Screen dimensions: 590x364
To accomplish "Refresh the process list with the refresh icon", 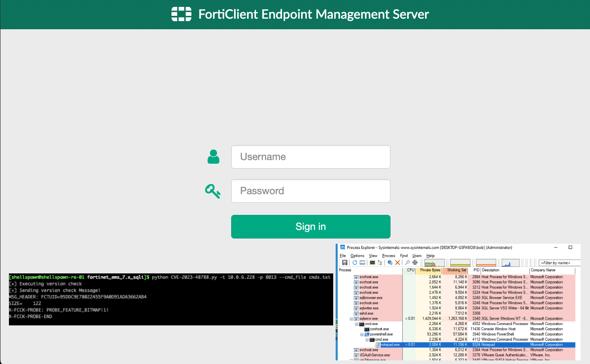I will (354, 262).
